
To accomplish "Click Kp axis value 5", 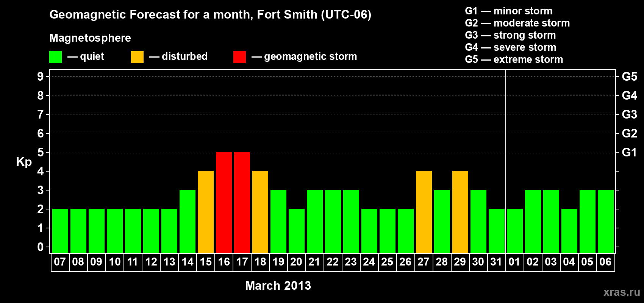I will (41, 152).
